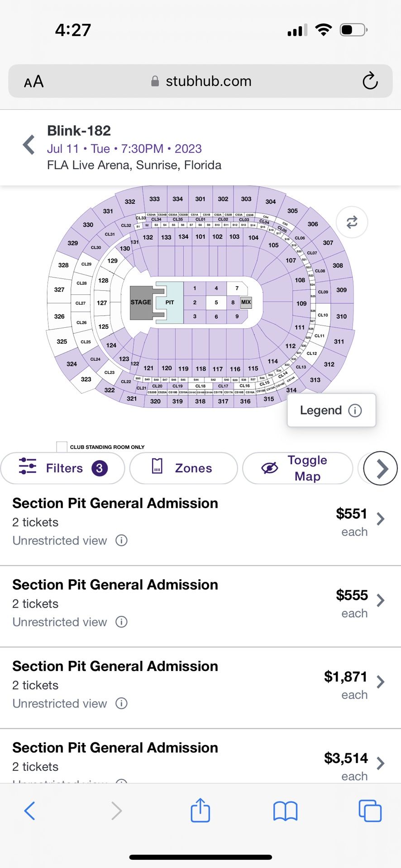Image resolution: width=401 pixels, height=868 pixels.
Task: Open the Safari share sheet icon
Action: click(x=200, y=810)
